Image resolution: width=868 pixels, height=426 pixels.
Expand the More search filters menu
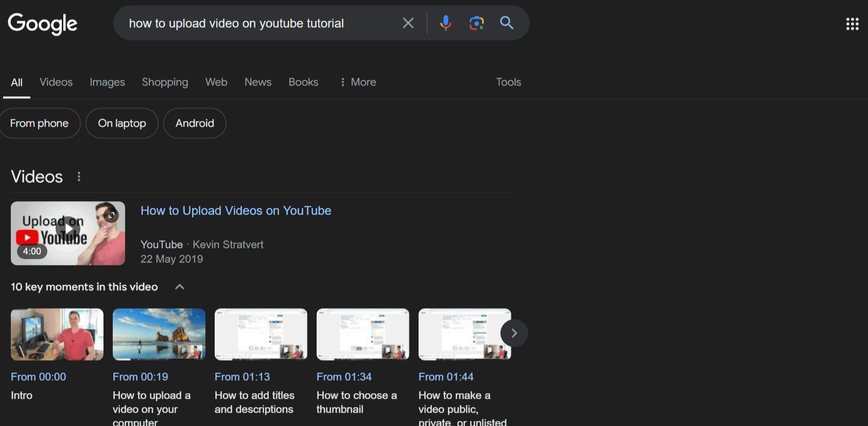358,82
